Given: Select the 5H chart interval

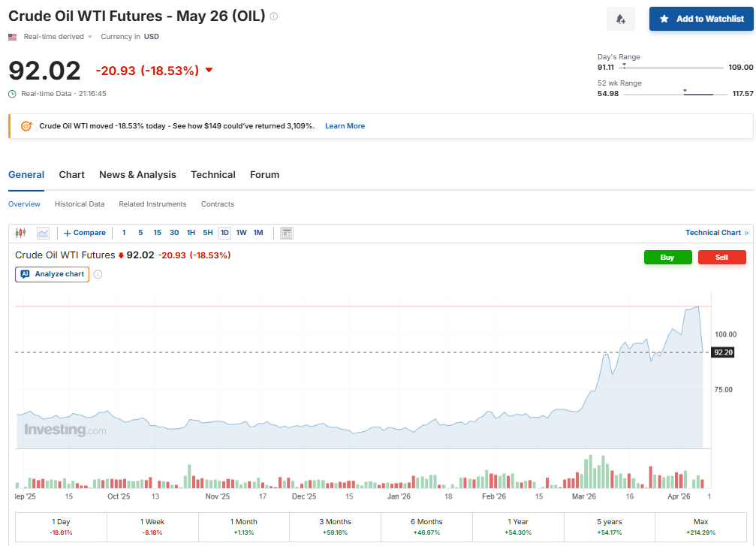Looking at the screenshot, I should click(x=208, y=233).
